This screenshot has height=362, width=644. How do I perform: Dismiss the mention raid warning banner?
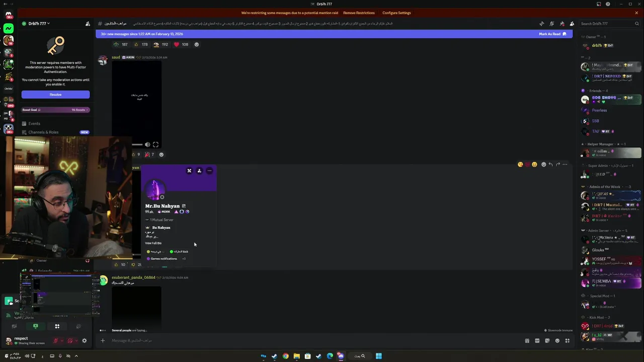(636, 13)
